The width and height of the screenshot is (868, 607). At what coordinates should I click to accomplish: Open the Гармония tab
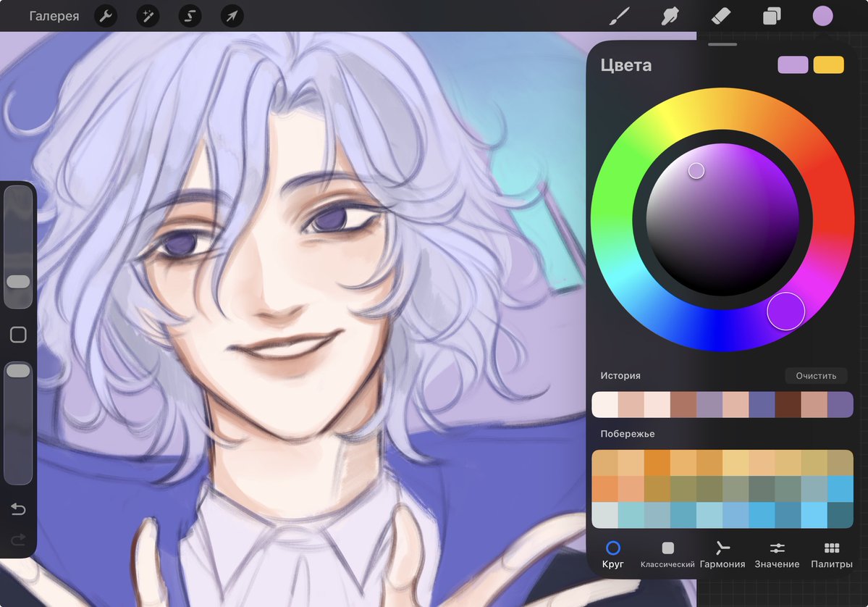click(x=722, y=555)
